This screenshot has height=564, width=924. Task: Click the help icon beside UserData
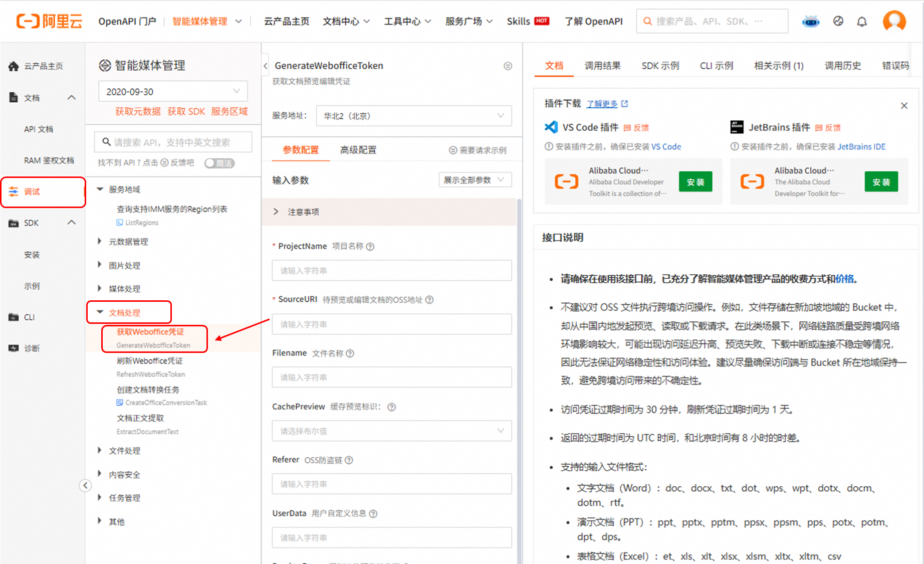(373, 513)
